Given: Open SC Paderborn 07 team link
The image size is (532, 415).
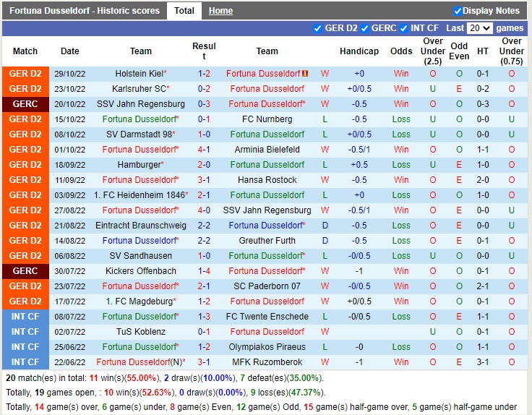Looking at the screenshot, I should click(267, 286).
